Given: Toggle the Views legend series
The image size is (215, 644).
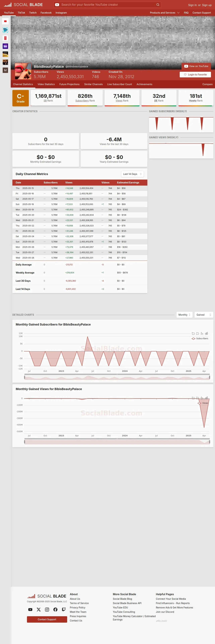Looking at the screenshot, I should coord(203,403).
